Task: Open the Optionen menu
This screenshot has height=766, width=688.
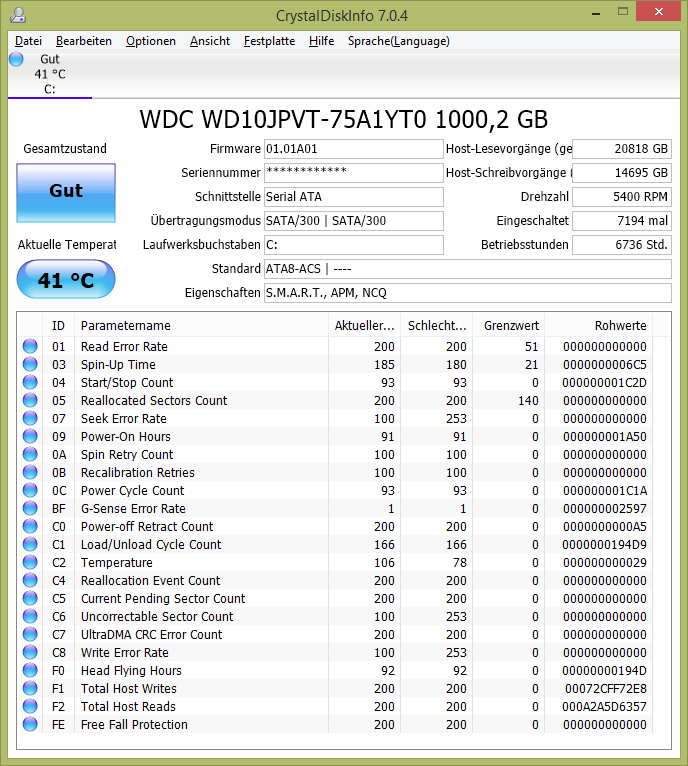Action: coord(150,41)
